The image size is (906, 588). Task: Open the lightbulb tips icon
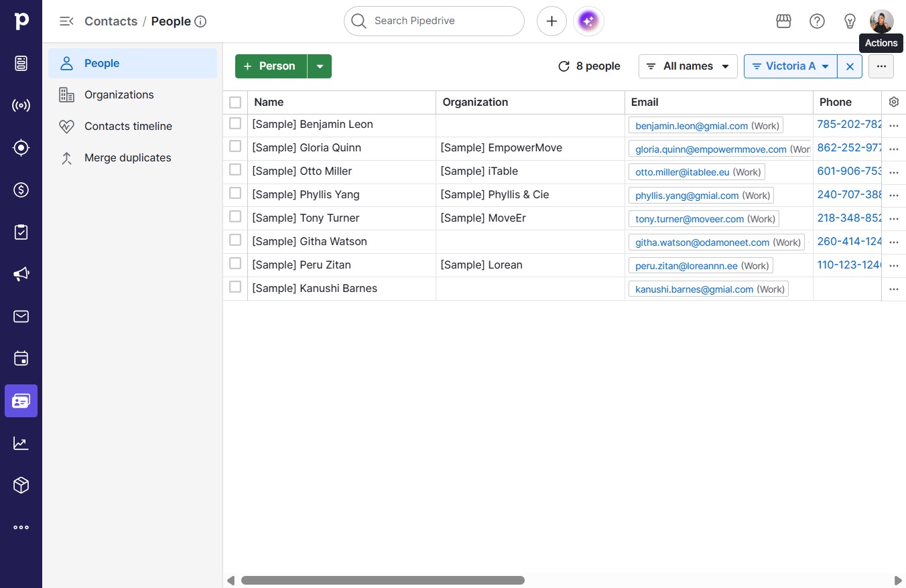click(850, 21)
